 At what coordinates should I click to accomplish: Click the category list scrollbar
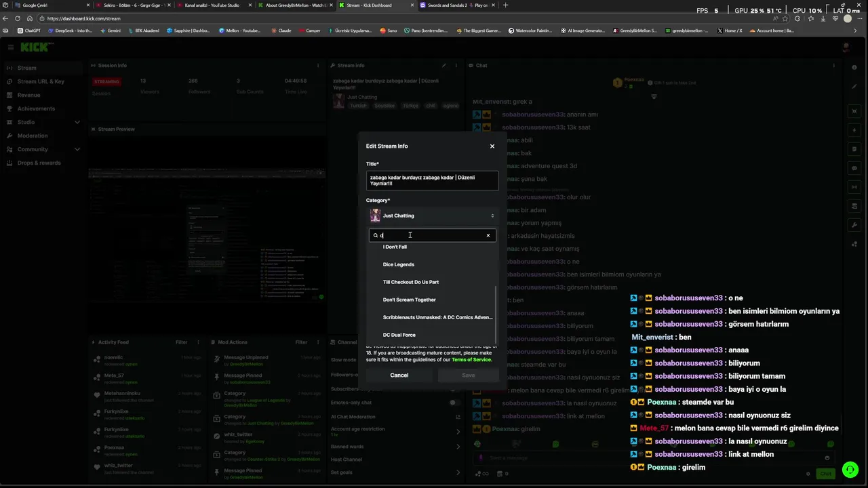tap(496, 314)
